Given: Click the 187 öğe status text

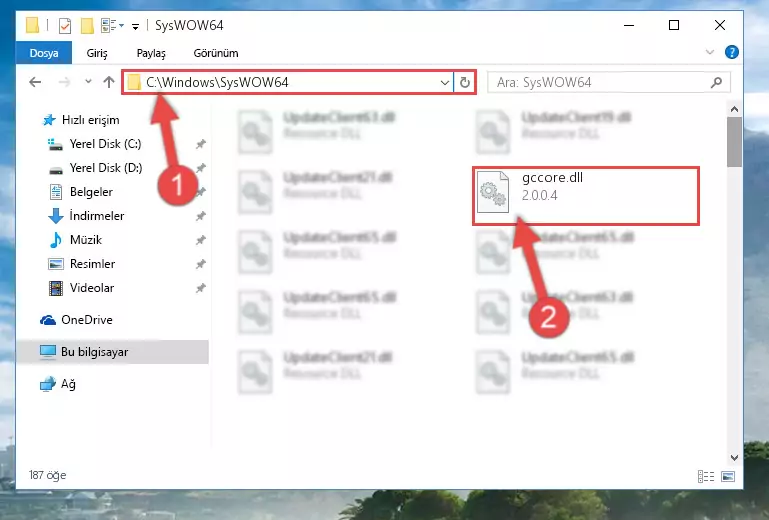Looking at the screenshot, I should pos(48,475).
